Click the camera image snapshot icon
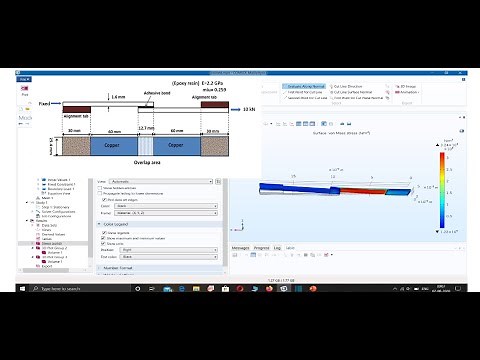The width and height of the screenshot is (480, 360). (342, 124)
